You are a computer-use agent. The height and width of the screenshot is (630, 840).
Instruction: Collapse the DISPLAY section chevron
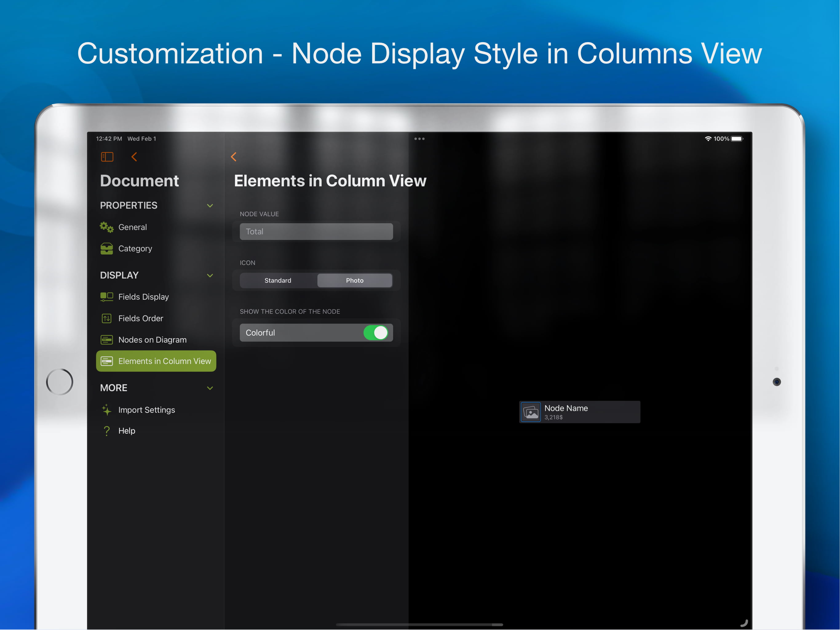coord(210,276)
